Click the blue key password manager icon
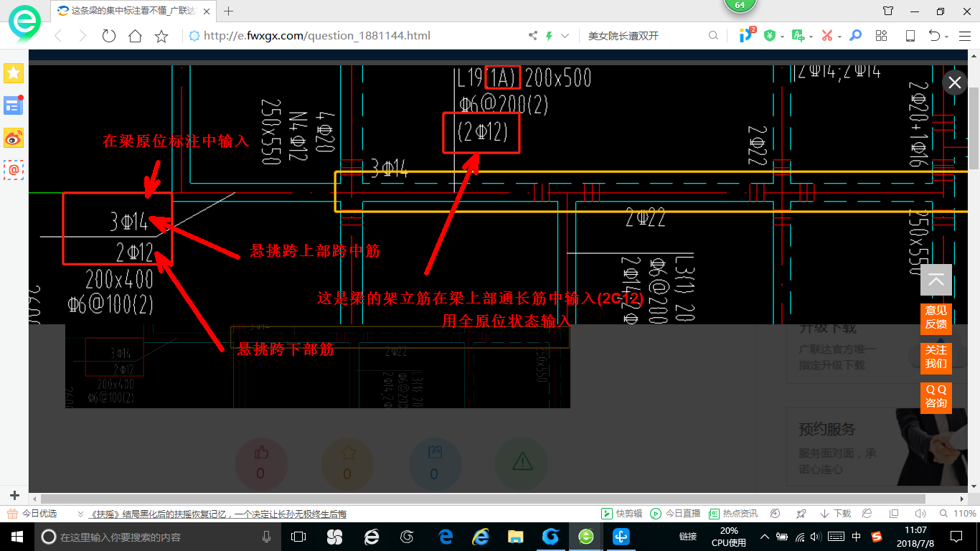980x551 pixels. coord(855,36)
